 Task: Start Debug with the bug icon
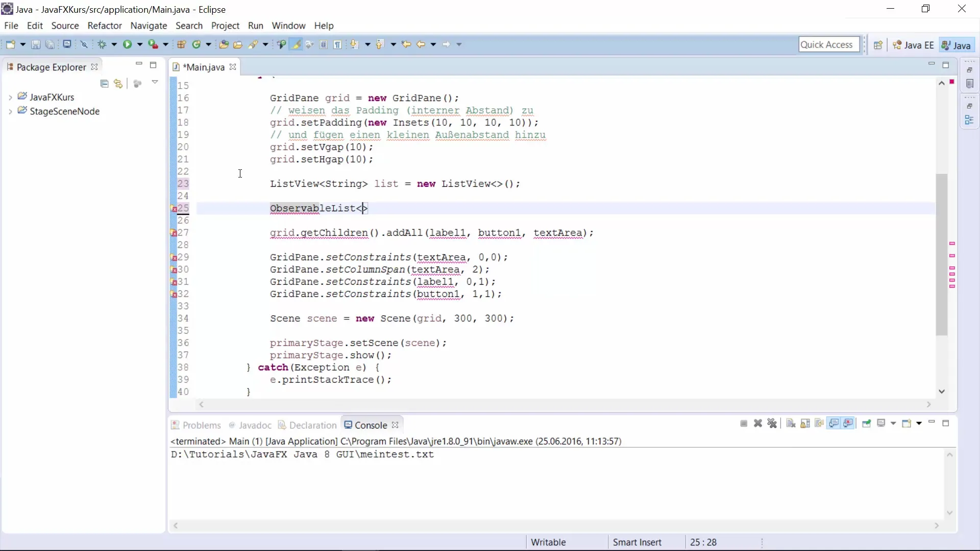coord(102,44)
